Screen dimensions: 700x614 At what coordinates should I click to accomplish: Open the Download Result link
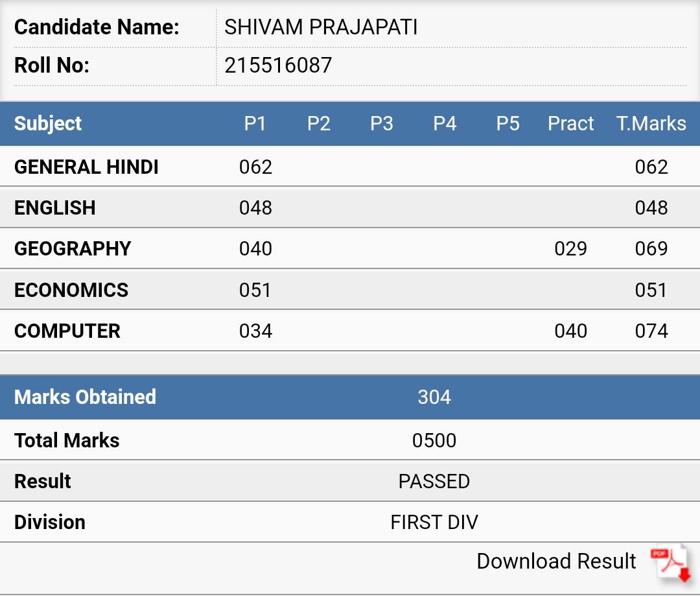[x=556, y=561]
